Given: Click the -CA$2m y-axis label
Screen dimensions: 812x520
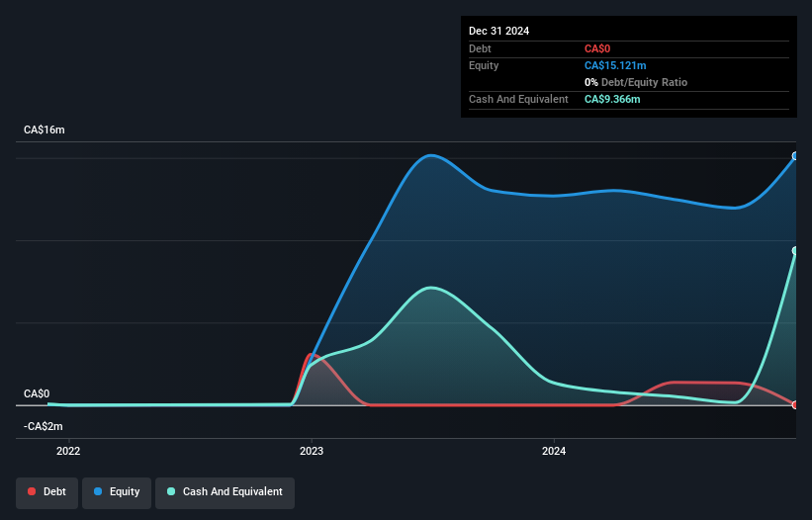Looking at the screenshot, I should pos(43,426).
